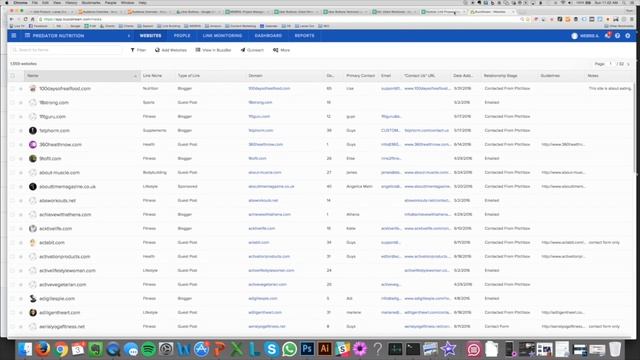
Task: Select the Websites tab
Action: coord(150,36)
